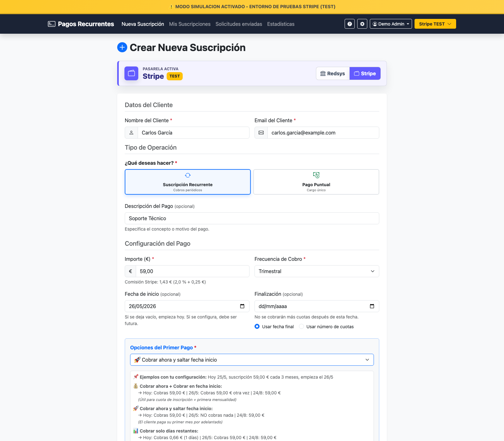This screenshot has width=504, height=441.
Task: Click the Útil para cuota de inscripción note
Action: pyautogui.click(x=187, y=400)
